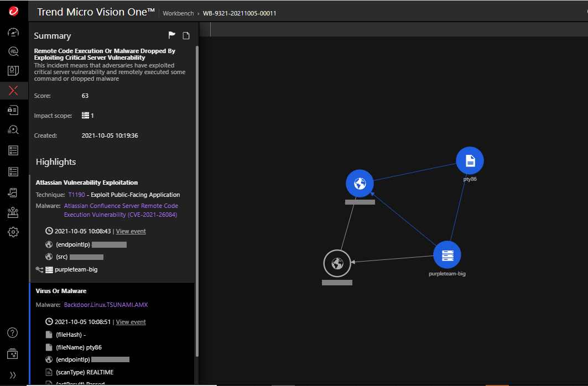The height and width of the screenshot is (386, 588).
Task: Select the Virus Or Malware highlight card
Action: point(111,291)
